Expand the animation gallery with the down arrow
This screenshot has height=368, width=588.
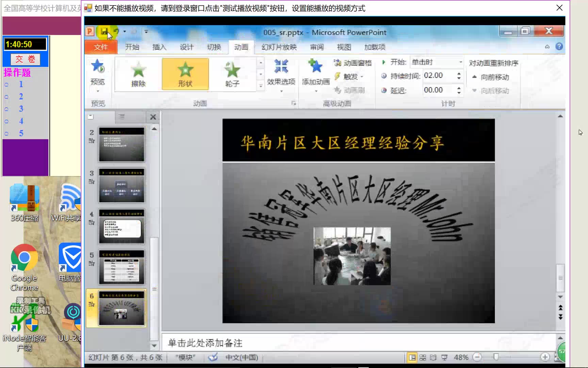261,86
